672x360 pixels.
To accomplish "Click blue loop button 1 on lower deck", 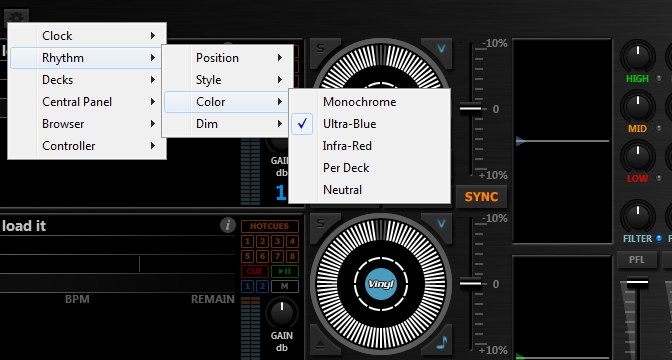I will tap(248, 286).
